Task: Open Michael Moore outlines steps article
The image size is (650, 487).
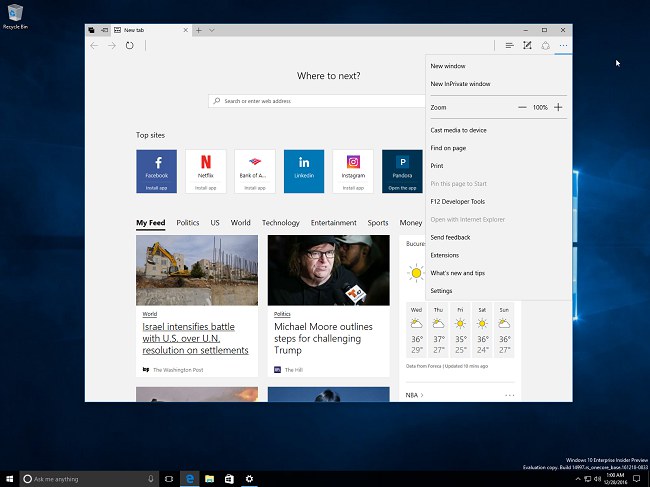Action: (x=323, y=339)
